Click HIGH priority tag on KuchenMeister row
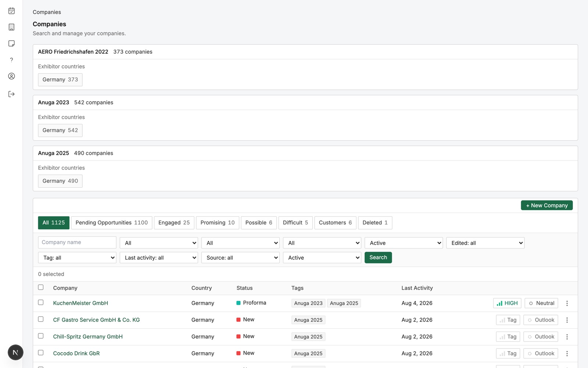Screen dimensions: 588x368 click(x=507, y=303)
